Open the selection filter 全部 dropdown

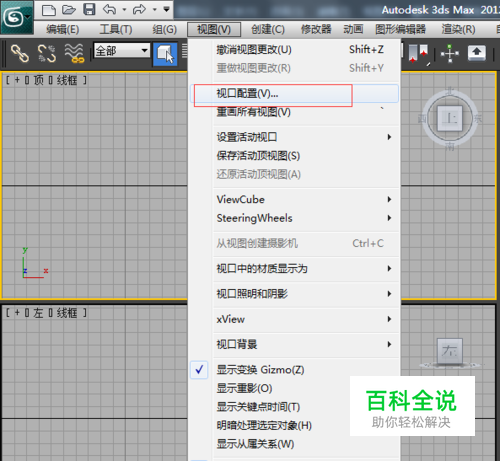[x=122, y=51]
